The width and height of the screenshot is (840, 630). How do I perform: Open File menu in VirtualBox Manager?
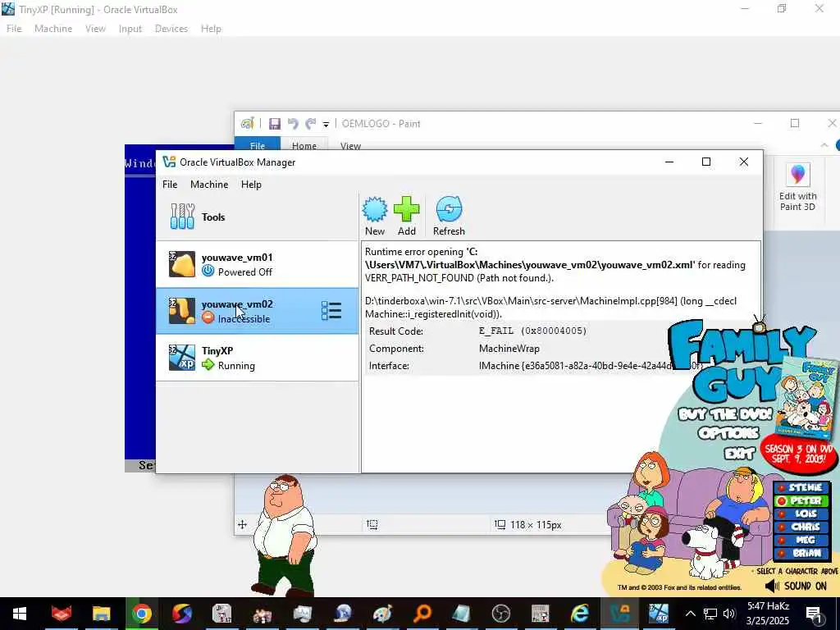tap(170, 185)
